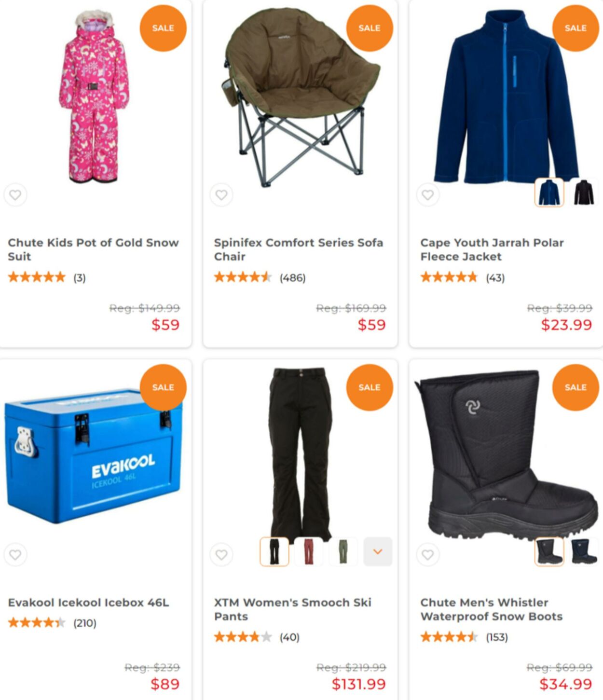Choose the green ski pants color variant
603x700 pixels.
(x=343, y=551)
